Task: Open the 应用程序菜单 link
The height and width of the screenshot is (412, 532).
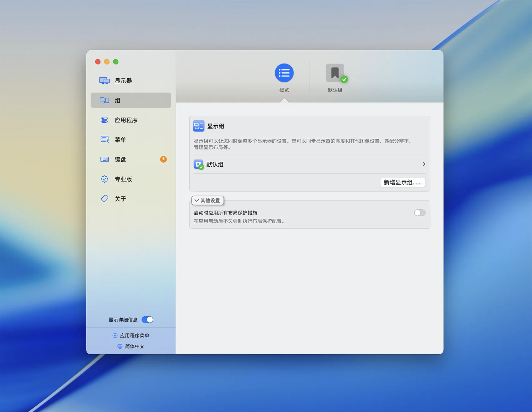Action: pos(131,336)
